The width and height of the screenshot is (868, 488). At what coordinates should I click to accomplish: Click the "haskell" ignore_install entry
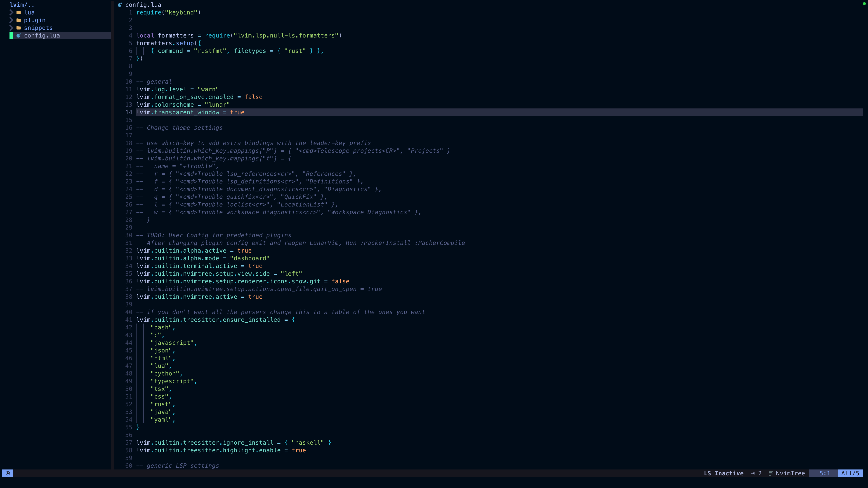click(308, 443)
